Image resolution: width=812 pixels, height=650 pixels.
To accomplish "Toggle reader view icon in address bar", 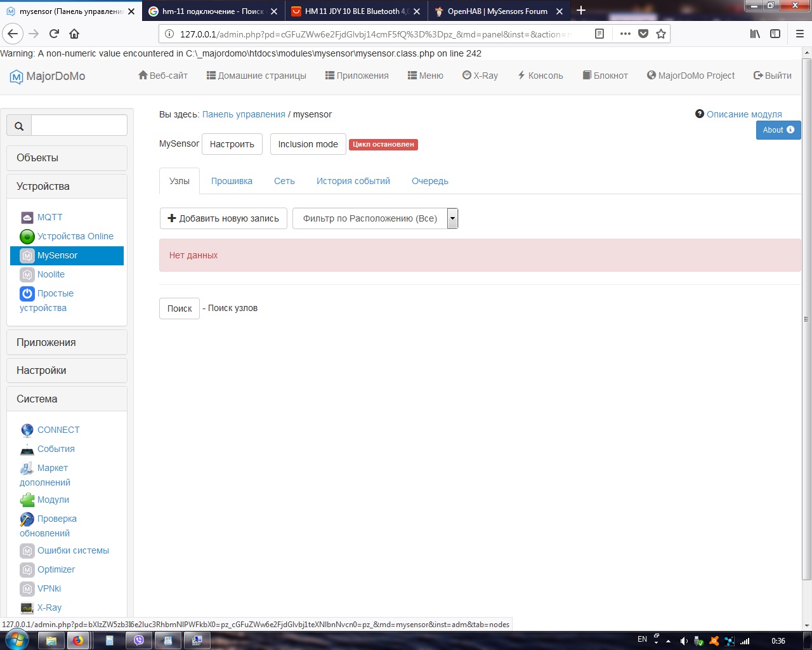I will point(599,34).
